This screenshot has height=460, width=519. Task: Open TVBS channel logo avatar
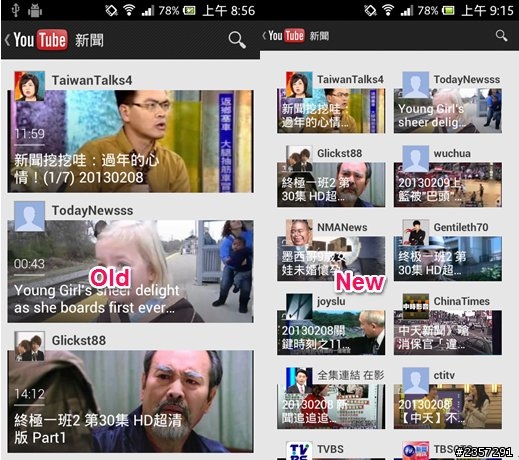(299, 451)
